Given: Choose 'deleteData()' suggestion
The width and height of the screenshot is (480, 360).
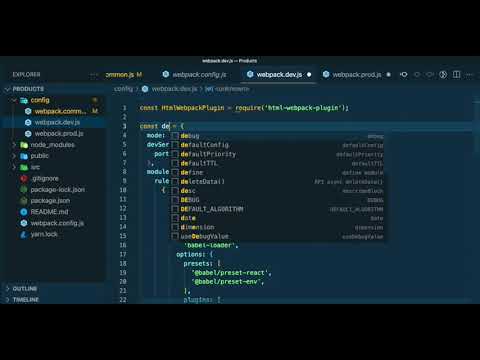Looking at the screenshot, I should (277, 182).
